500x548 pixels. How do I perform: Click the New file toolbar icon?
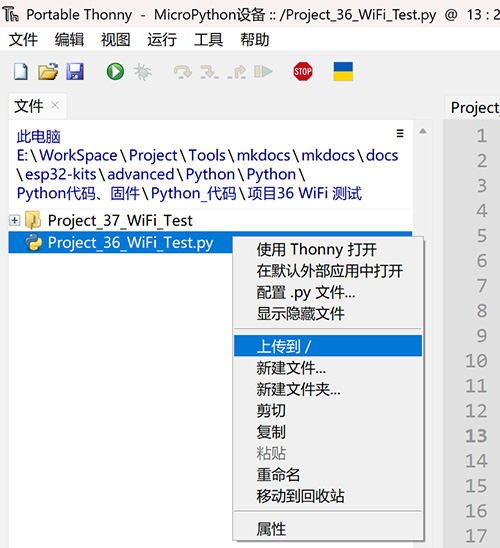(21, 72)
